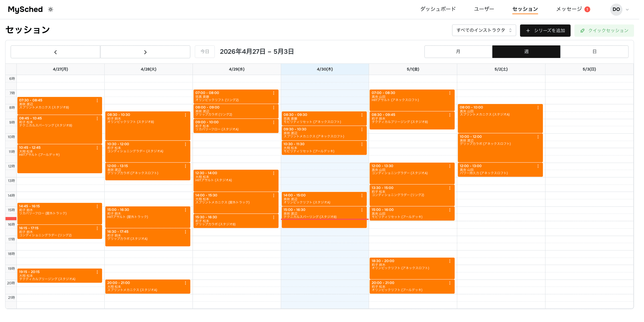This screenshot has height=322, width=644.
Task: Open menu for Friday 07:00 HIITアサルト session
Action: click(450, 93)
